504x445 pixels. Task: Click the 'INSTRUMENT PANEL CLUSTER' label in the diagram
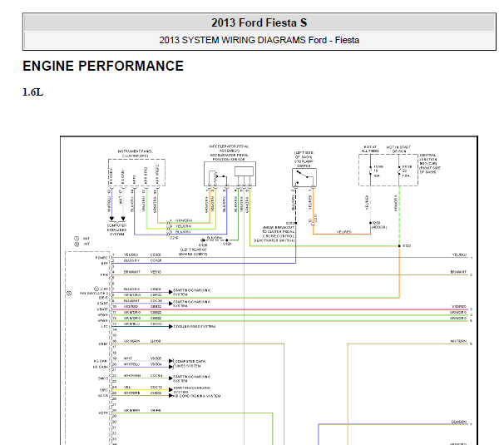click(136, 153)
